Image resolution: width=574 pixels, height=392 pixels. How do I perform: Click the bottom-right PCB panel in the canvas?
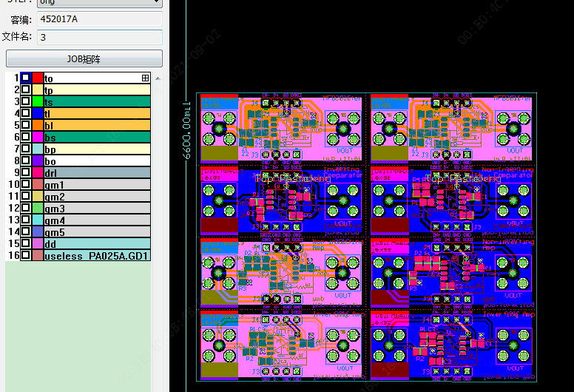(452, 345)
